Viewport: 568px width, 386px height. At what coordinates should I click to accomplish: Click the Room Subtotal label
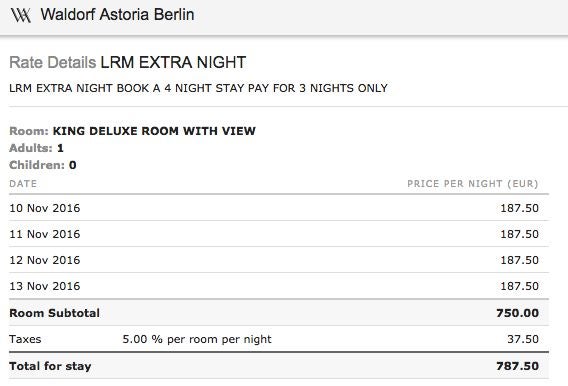coord(54,313)
